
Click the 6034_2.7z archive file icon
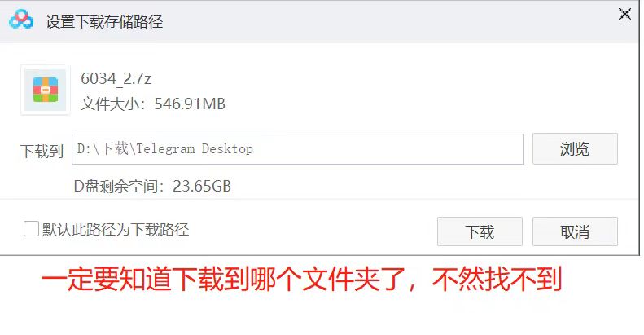(x=45, y=90)
